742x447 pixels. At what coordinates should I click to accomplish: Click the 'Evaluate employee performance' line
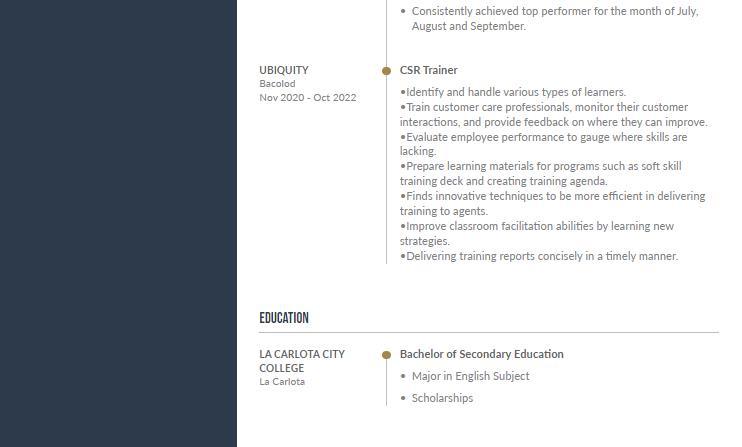pyautogui.click(x=543, y=144)
